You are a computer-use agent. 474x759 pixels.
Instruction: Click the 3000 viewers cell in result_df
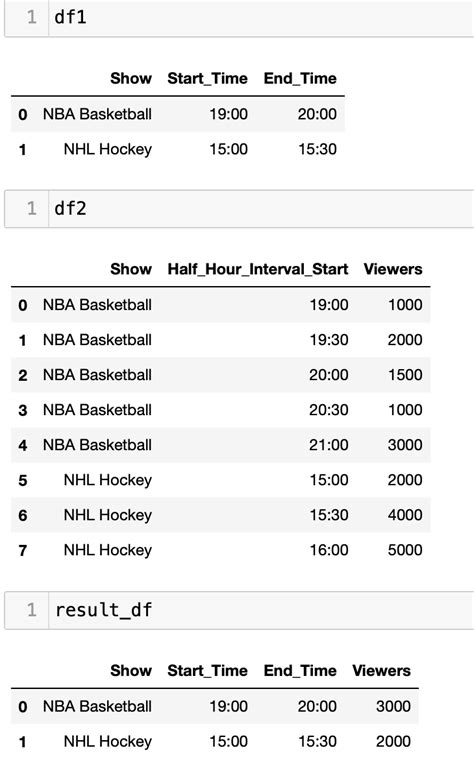tap(393, 706)
